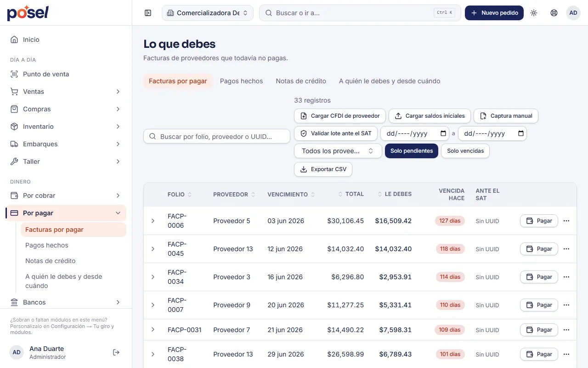This screenshot has height=368, width=588.
Task: Toggle the Solo pendientes filter
Action: (412, 151)
